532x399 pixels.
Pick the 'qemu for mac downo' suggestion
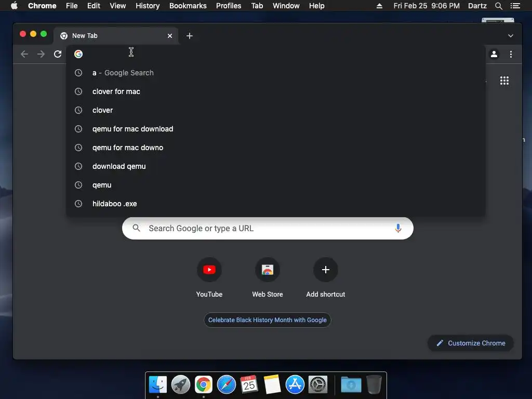pos(275,147)
